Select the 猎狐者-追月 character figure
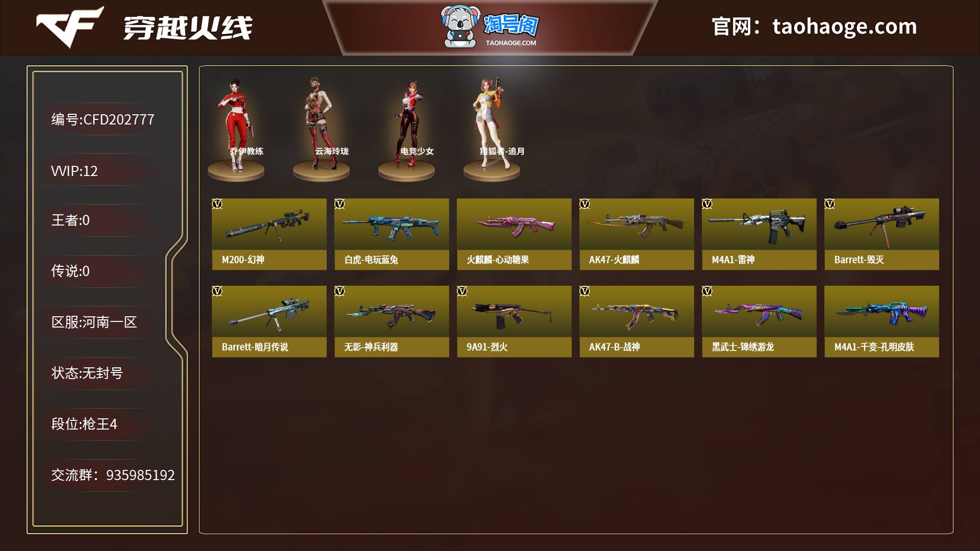 [492, 129]
